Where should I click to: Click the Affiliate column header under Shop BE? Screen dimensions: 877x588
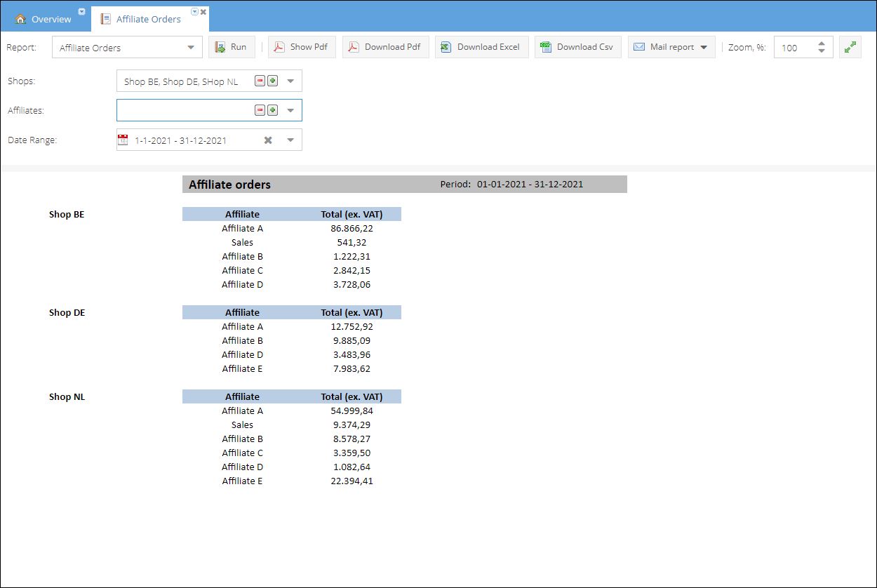click(x=242, y=214)
